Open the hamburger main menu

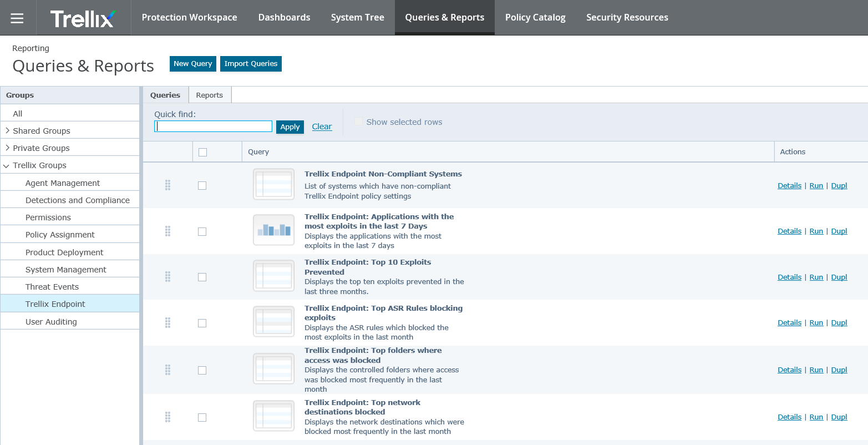pos(17,18)
